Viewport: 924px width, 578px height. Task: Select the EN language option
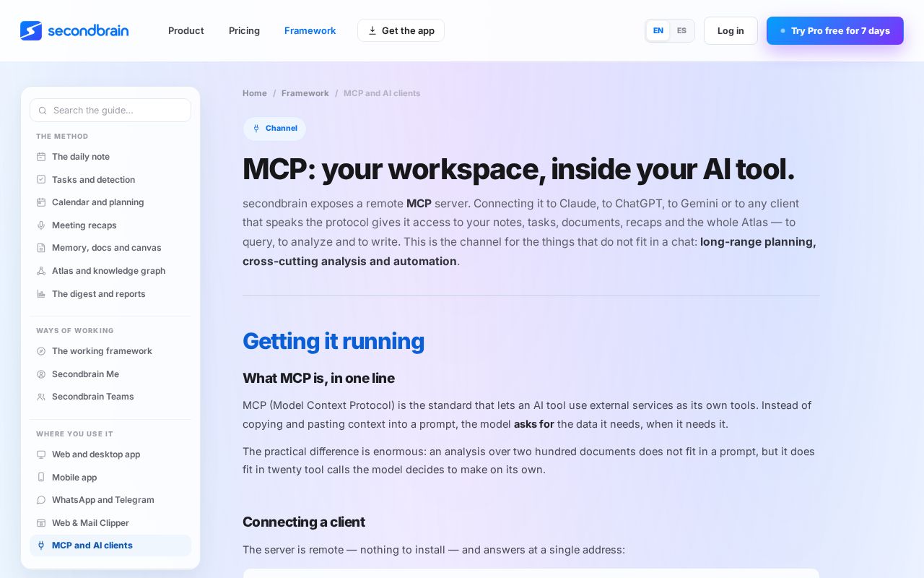[x=658, y=30]
